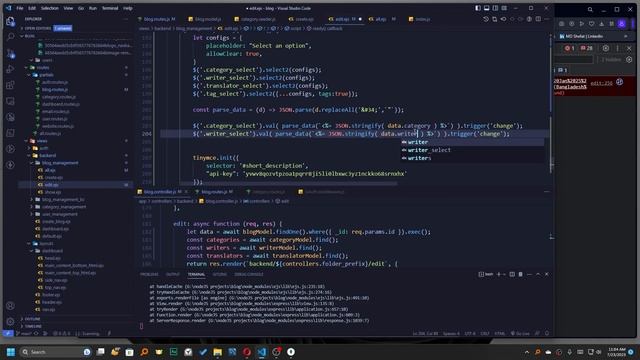Open the File menu
Image resolution: width=640 pixels, height=360 pixels.
[20, 8]
